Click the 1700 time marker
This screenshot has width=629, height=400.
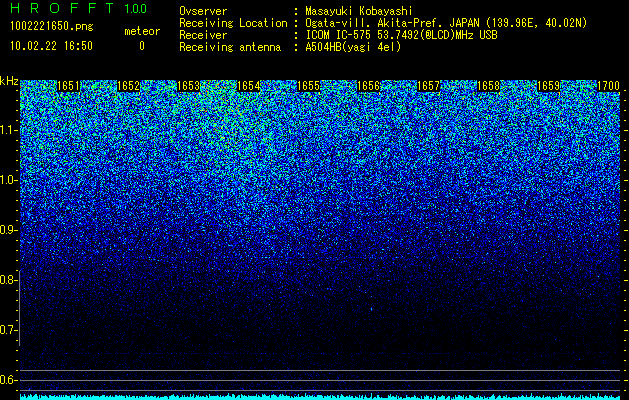pos(609,86)
